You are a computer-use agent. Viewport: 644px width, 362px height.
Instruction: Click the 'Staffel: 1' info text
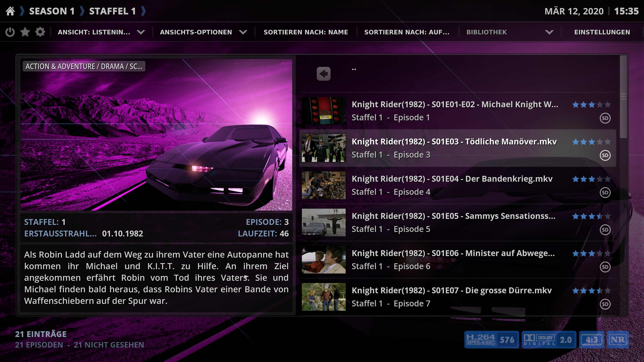(x=45, y=222)
